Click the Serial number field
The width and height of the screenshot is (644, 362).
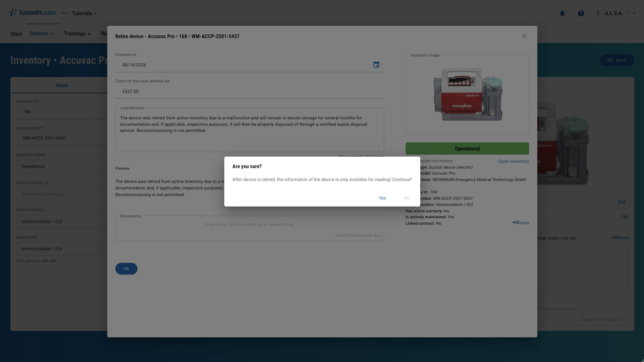[x=62, y=138]
